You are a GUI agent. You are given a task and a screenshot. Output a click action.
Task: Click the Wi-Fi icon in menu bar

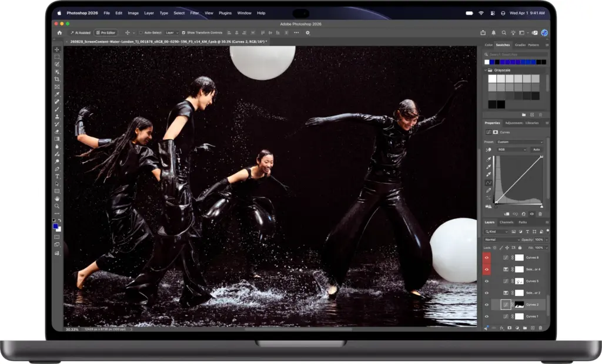click(x=481, y=13)
